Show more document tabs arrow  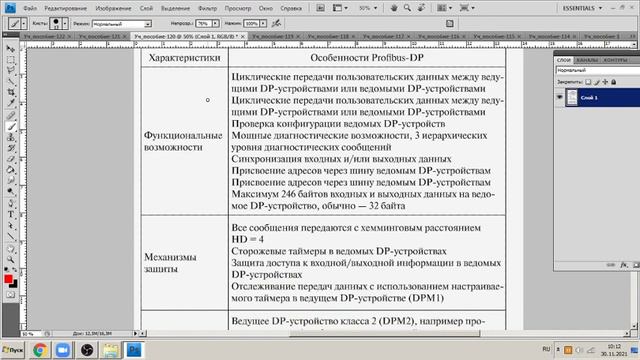pos(633,36)
